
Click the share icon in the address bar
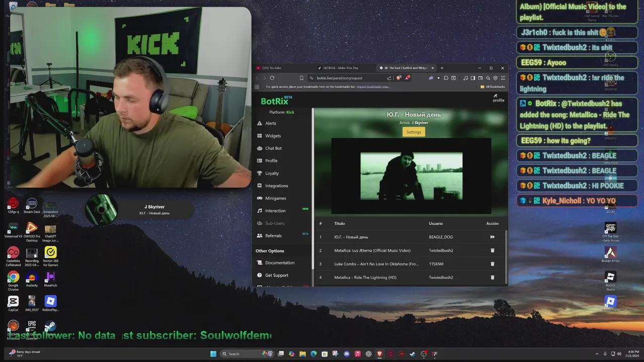[389, 78]
